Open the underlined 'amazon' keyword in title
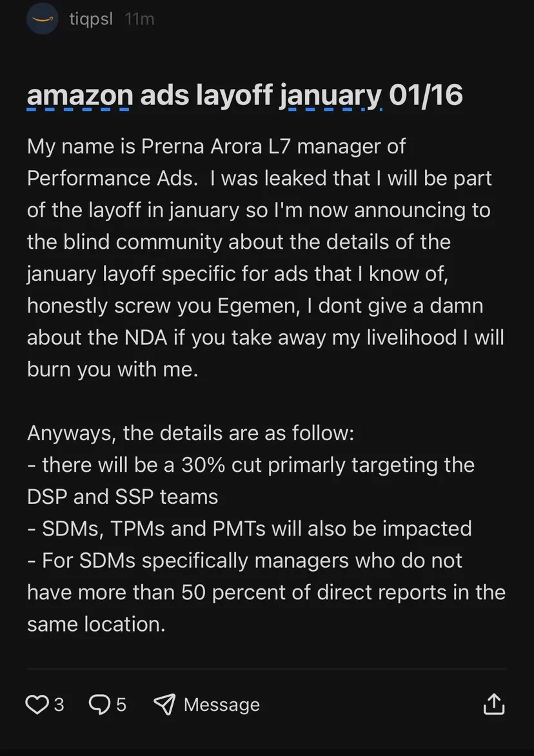 [80, 95]
